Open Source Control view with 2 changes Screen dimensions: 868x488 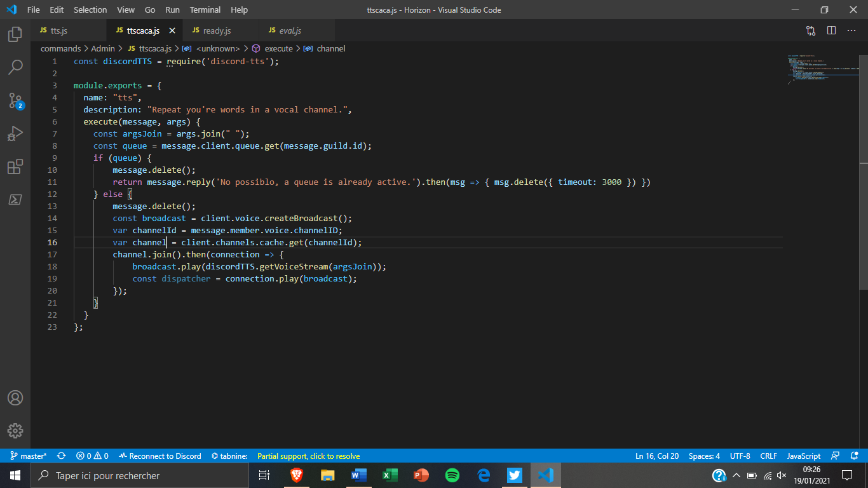(15, 100)
